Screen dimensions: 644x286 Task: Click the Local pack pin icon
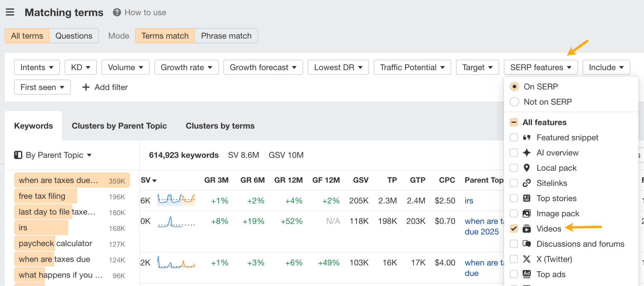(527, 168)
